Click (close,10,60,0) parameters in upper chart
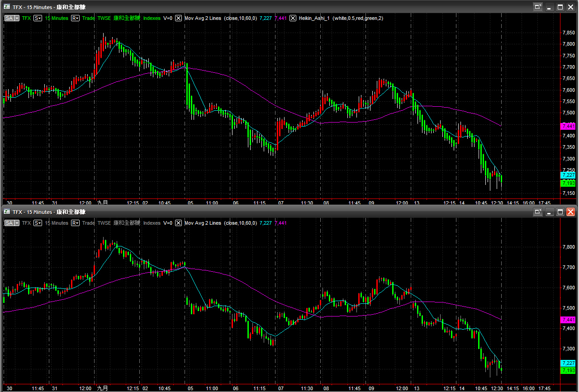This screenshot has height=392, width=579. click(x=240, y=18)
